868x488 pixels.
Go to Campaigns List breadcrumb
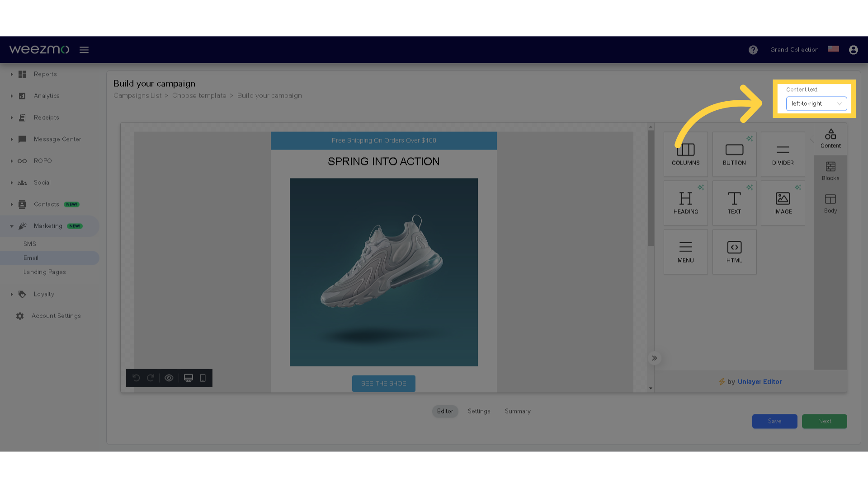[x=137, y=96]
